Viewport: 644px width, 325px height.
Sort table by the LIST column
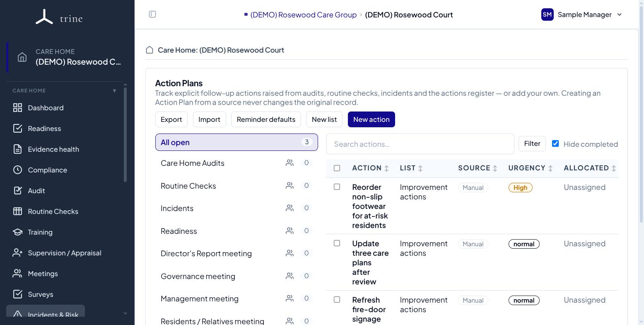(411, 168)
